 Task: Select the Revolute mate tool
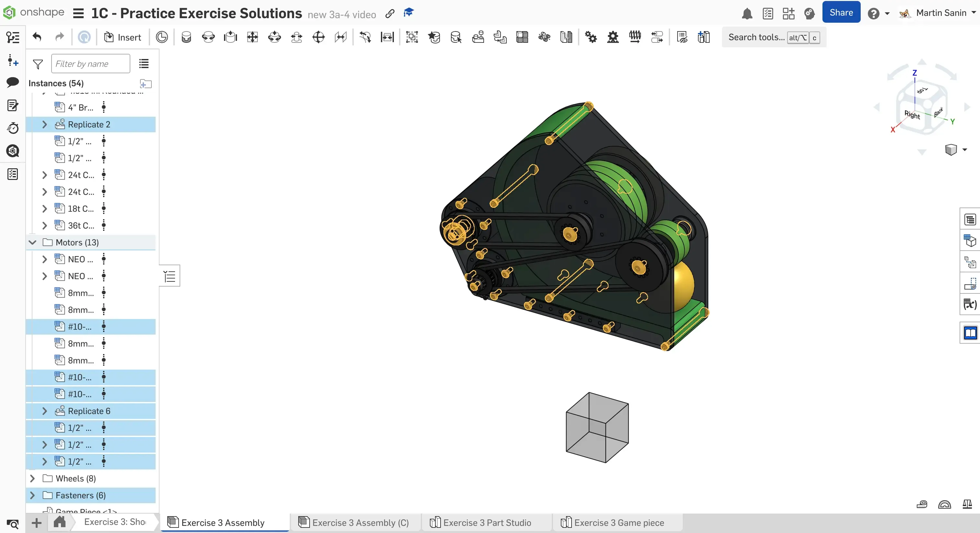208,37
